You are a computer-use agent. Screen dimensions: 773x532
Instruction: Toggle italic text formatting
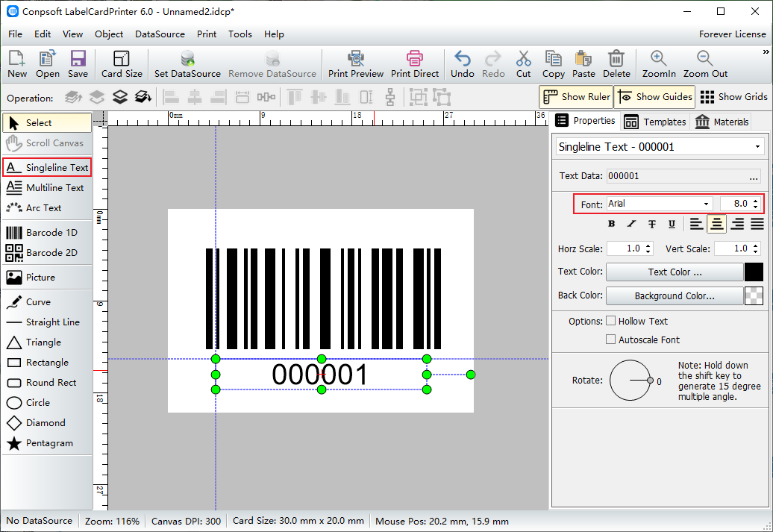click(631, 224)
